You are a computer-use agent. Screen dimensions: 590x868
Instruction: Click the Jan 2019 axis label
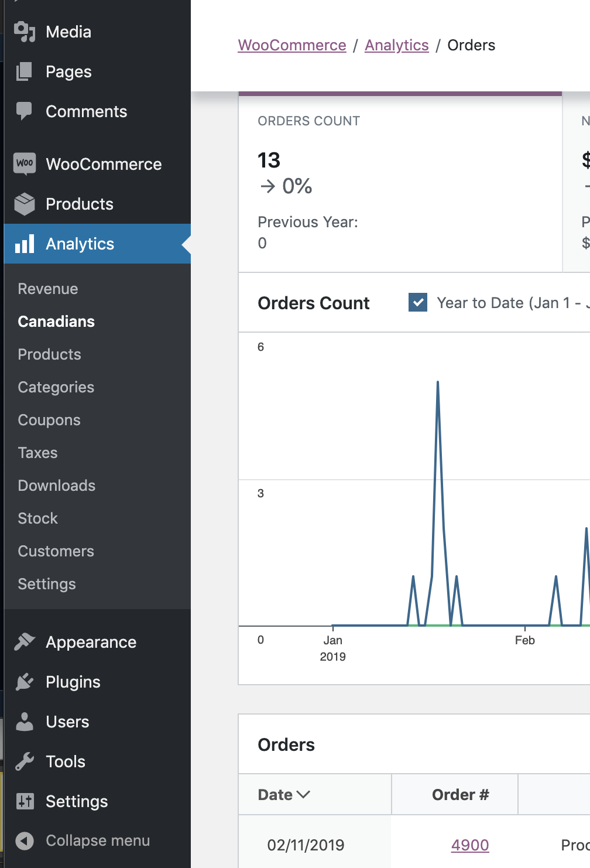(332, 648)
